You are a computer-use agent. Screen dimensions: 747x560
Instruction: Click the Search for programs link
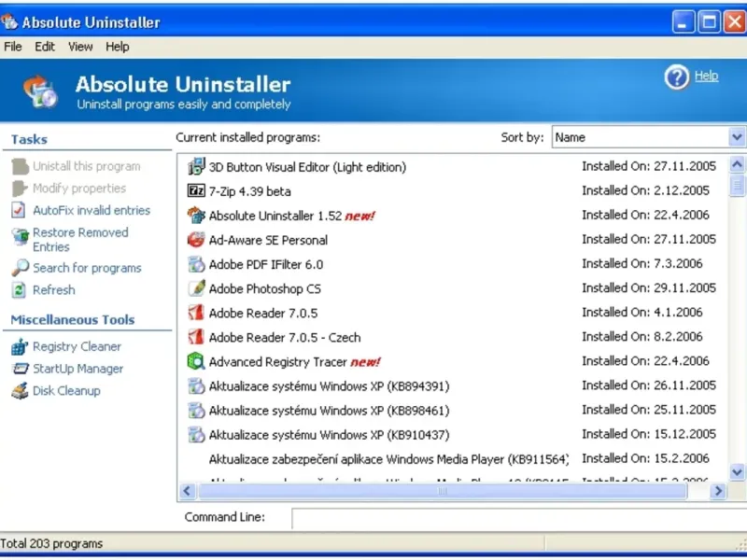[x=87, y=268]
